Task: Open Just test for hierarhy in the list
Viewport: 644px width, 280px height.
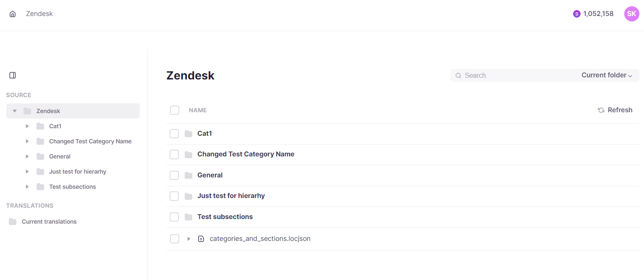Action: coord(231,196)
